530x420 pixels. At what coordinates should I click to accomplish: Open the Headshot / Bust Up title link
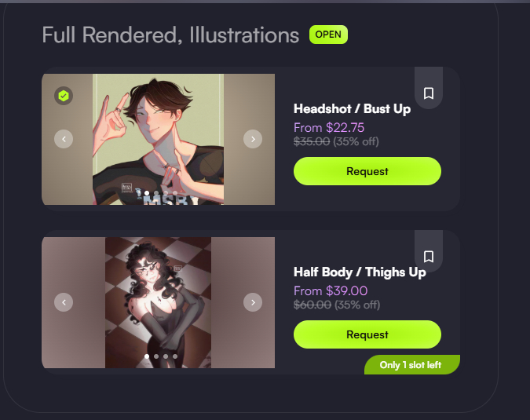point(352,109)
